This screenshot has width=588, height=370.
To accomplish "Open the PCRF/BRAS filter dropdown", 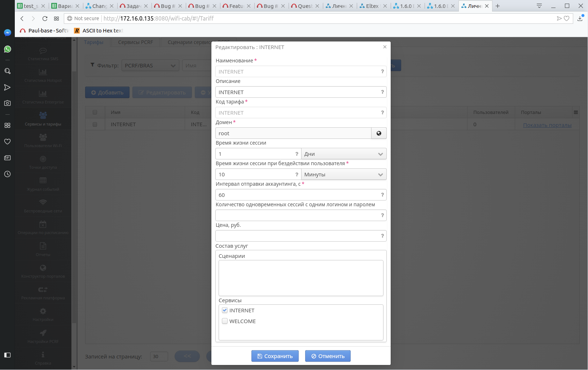I will point(150,65).
